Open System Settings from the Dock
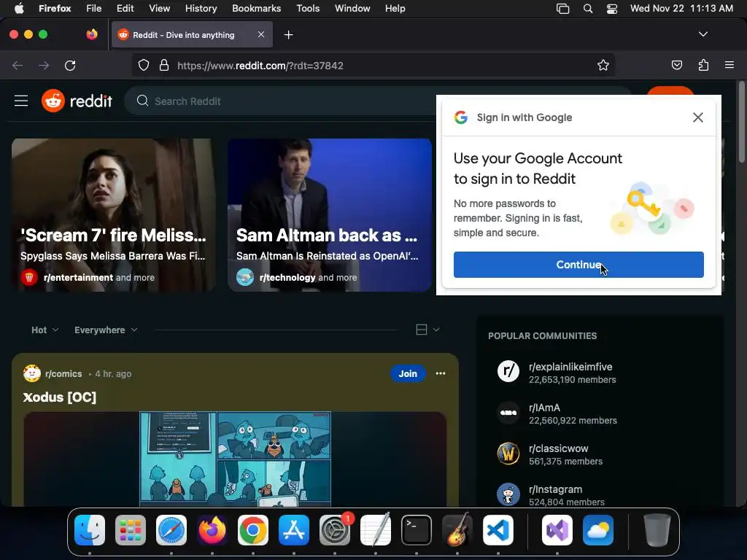The image size is (747, 560). [335, 529]
